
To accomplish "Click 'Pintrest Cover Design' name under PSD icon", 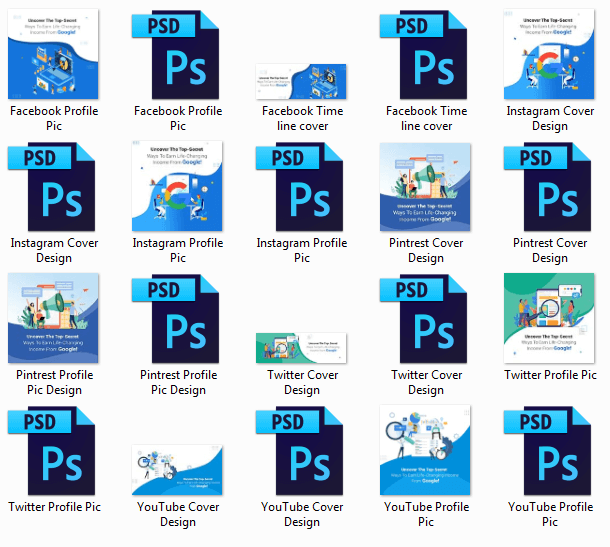I will [x=550, y=250].
